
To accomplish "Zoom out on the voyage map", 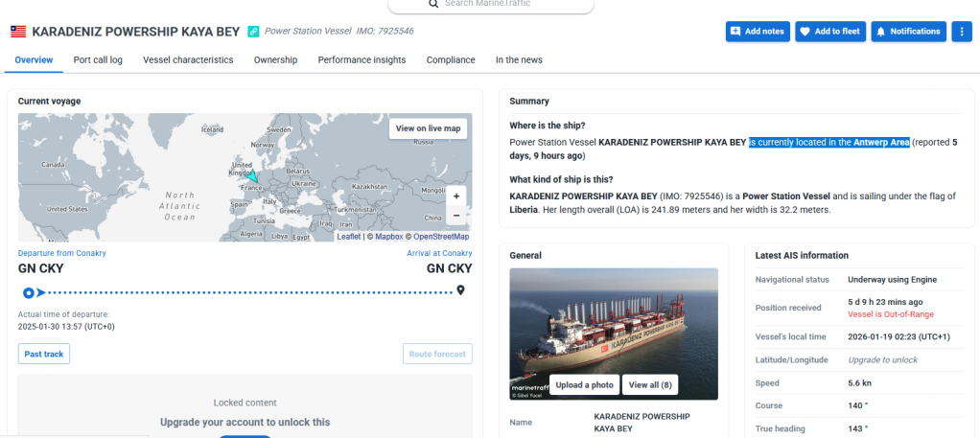I will coord(456,215).
